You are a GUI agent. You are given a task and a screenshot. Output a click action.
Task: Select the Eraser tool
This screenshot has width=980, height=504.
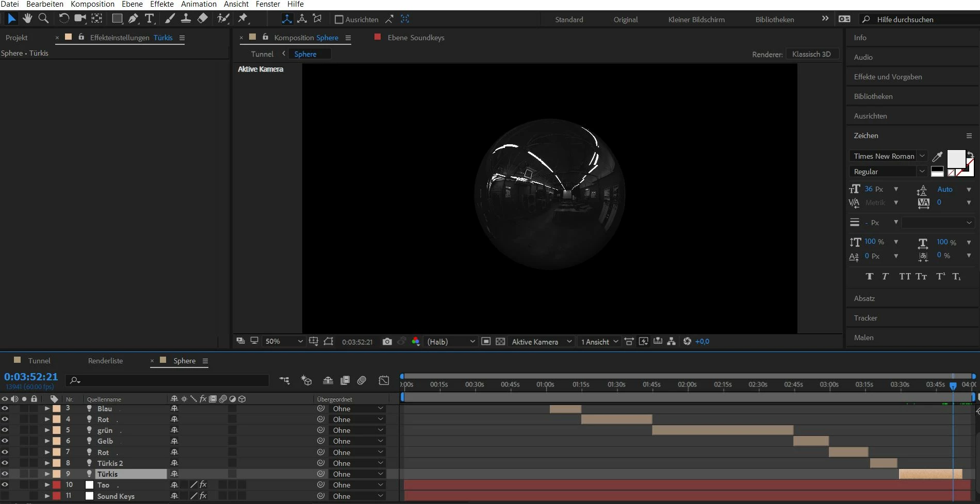click(203, 19)
